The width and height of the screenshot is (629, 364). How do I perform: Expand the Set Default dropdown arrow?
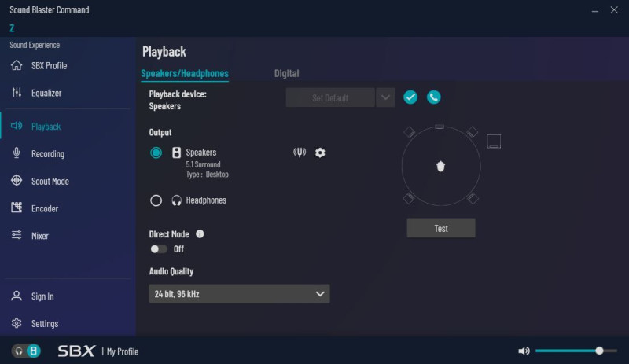point(385,98)
